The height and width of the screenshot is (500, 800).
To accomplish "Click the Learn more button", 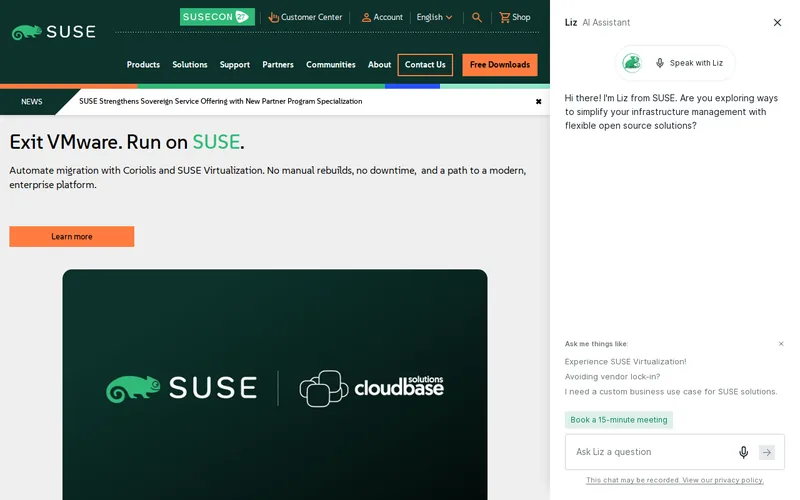I will [71, 237].
